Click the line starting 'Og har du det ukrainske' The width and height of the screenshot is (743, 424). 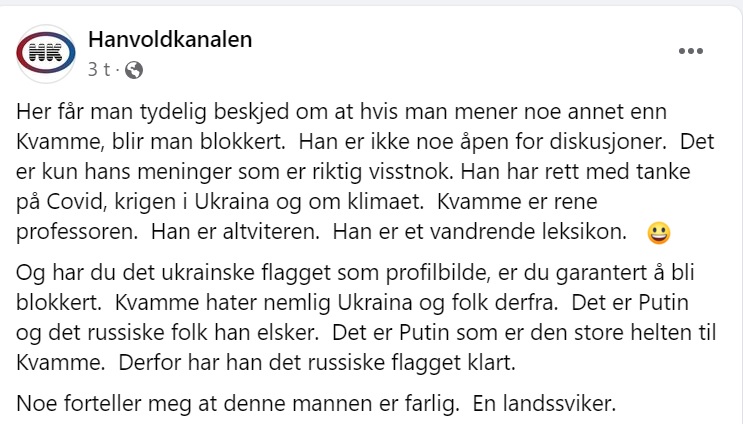click(x=355, y=273)
